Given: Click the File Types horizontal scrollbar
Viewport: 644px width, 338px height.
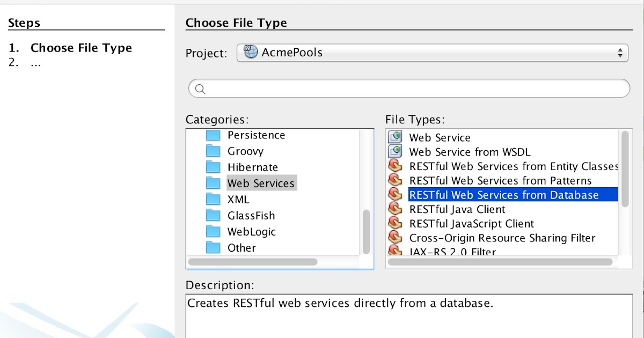Looking at the screenshot, I should click(x=500, y=262).
